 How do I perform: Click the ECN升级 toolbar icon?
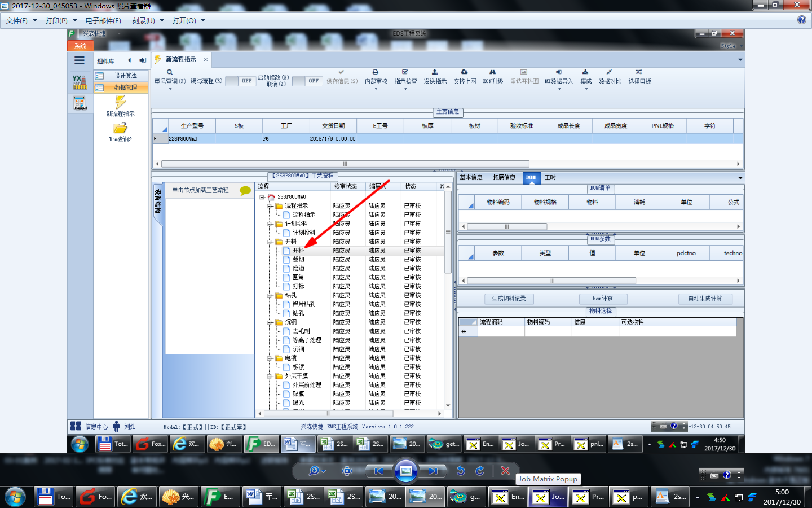click(492, 72)
